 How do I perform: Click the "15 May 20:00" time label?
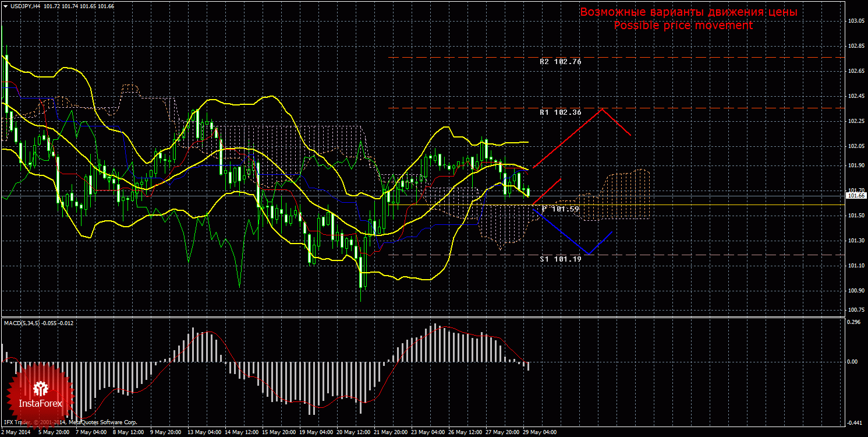(x=278, y=432)
